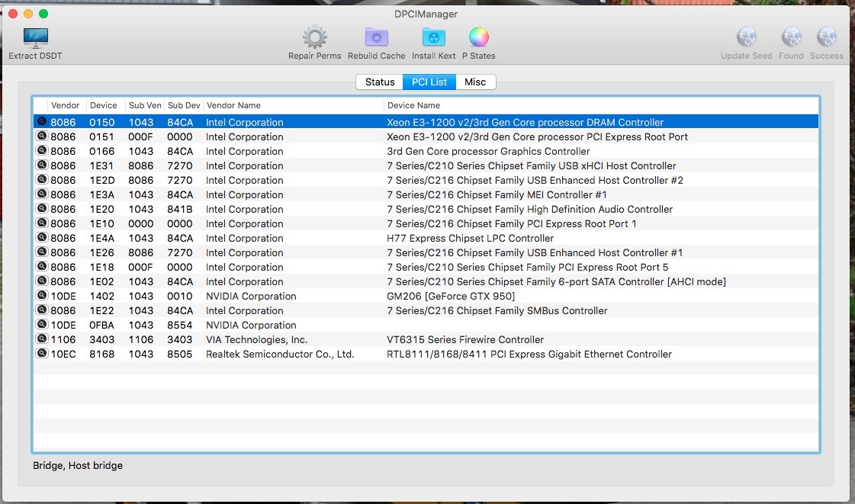Select the USB xHCI Host Controller text
This screenshot has height=504, width=855.
(531, 165)
